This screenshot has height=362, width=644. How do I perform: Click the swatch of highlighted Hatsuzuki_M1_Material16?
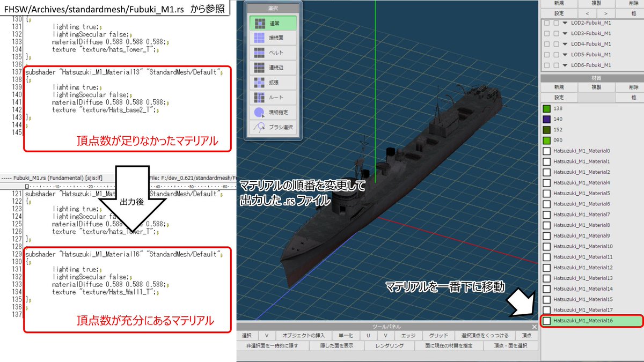pos(547,321)
